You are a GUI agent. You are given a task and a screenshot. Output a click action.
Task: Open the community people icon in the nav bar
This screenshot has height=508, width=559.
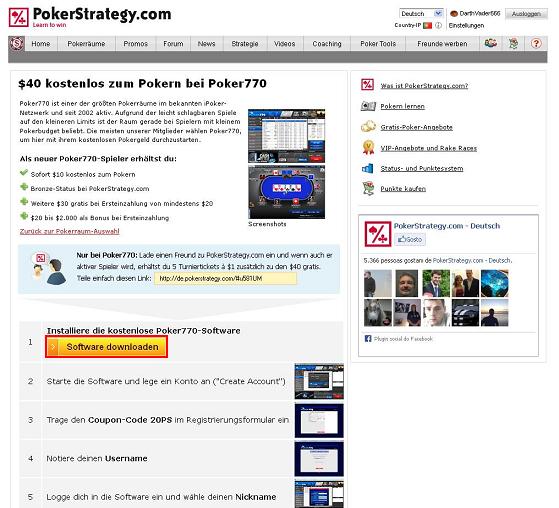click(491, 43)
